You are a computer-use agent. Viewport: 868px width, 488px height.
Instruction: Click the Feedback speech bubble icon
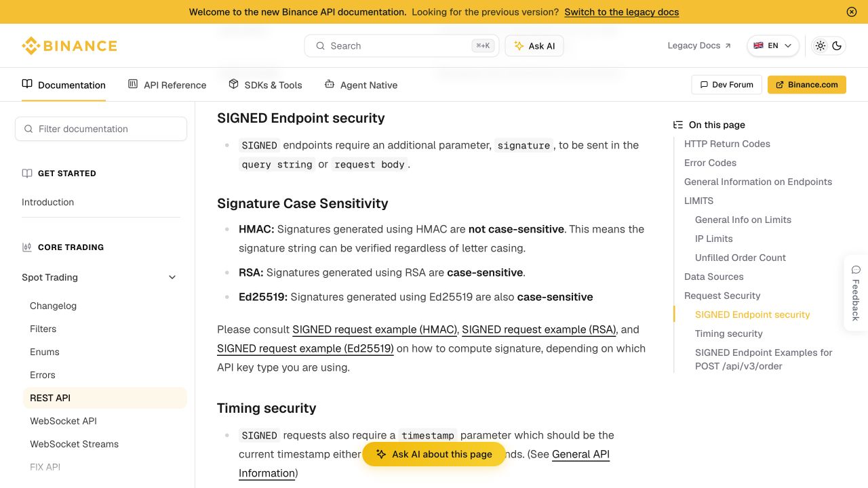click(856, 270)
